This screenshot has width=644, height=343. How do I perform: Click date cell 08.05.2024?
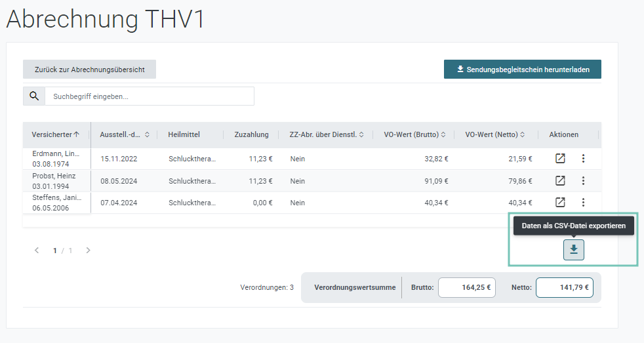pos(119,181)
